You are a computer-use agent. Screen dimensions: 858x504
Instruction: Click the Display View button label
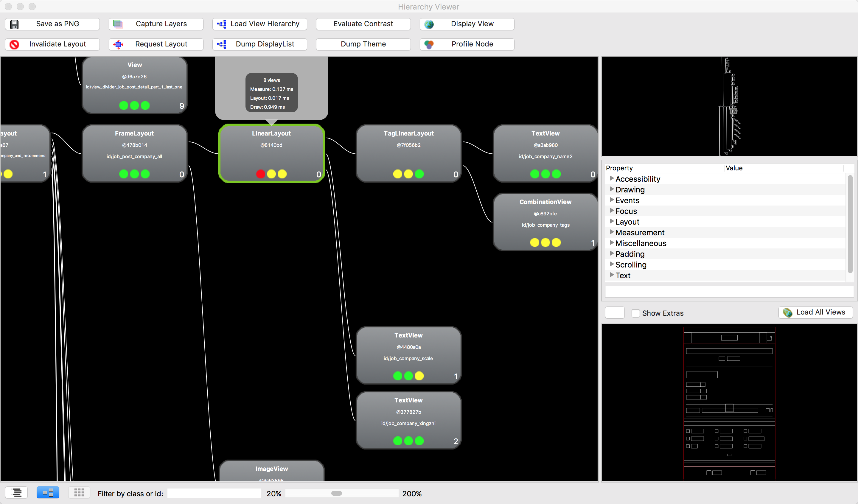point(472,24)
